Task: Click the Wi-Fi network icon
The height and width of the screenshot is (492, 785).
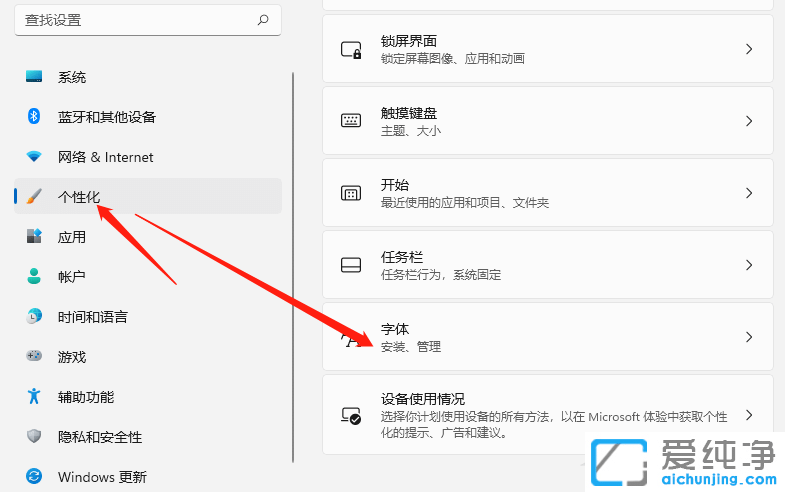Action: click(x=34, y=157)
